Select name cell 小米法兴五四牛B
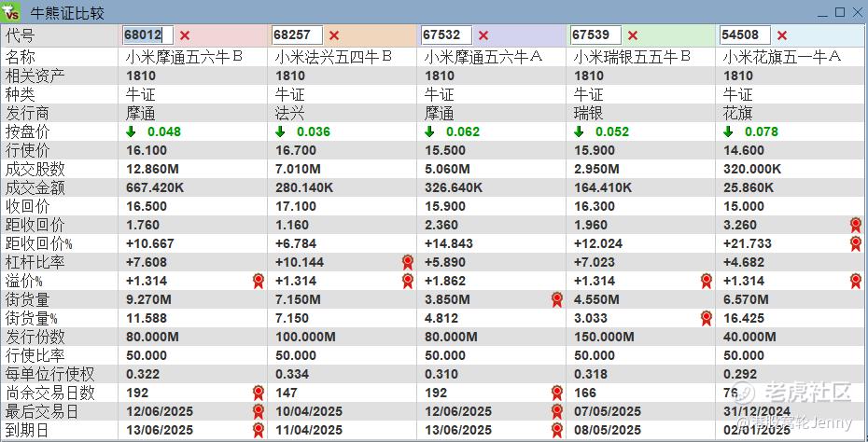 pos(334,57)
